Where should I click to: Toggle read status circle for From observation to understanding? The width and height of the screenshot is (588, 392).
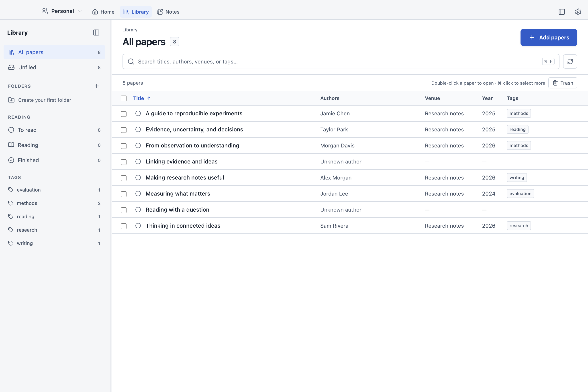[x=138, y=145]
